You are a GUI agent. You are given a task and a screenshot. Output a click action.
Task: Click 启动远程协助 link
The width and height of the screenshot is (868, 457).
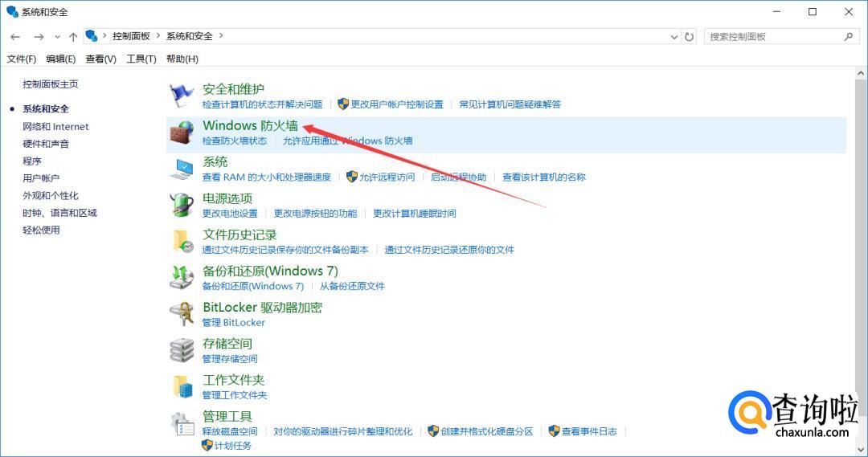click(458, 177)
